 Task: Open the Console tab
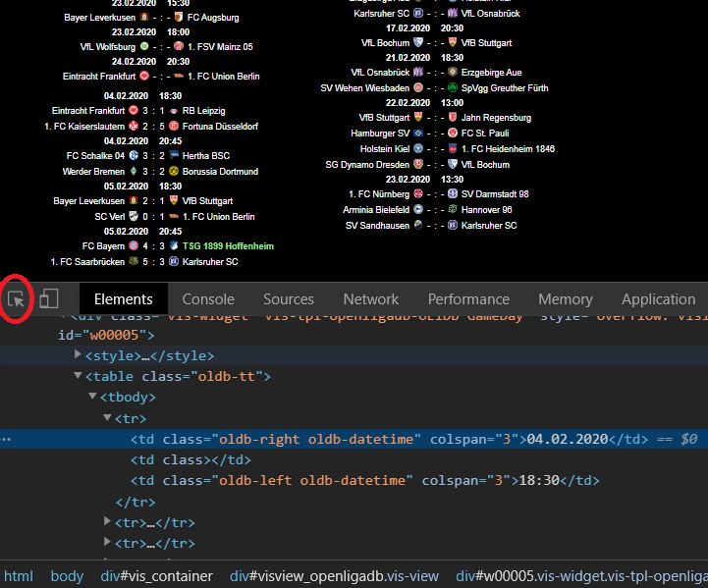[208, 299]
